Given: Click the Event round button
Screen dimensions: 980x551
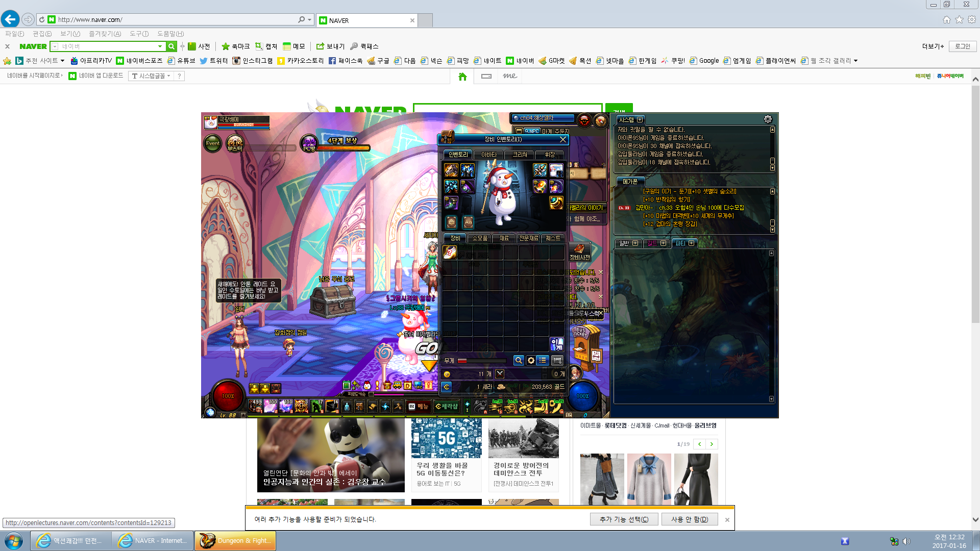Looking at the screenshot, I should 212,143.
